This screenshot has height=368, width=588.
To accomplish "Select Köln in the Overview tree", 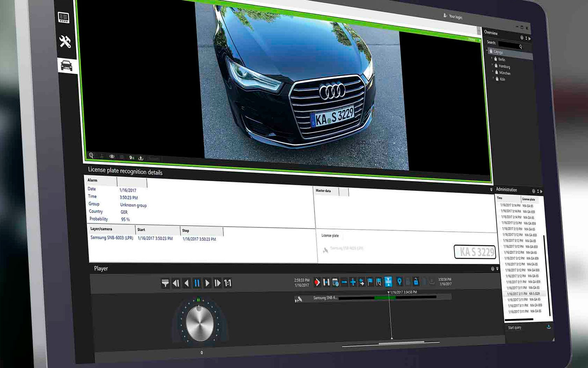I will tap(503, 79).
